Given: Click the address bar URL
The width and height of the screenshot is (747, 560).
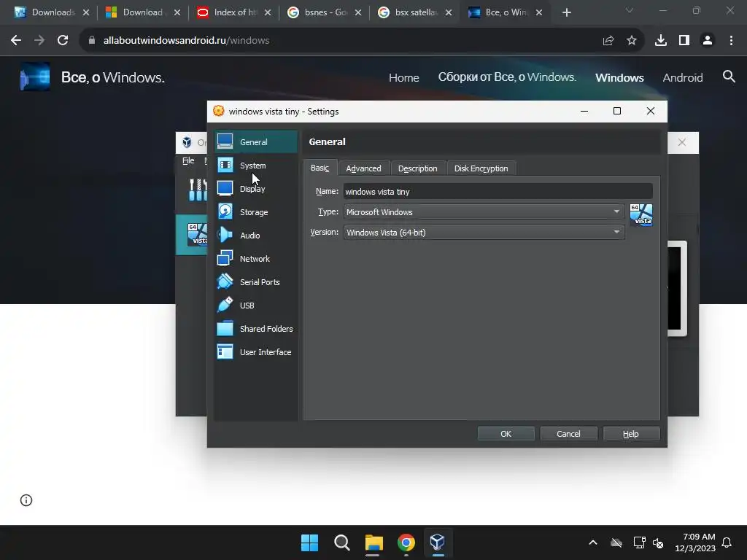Looking at the screenshot, I should (x=186, y=41).
